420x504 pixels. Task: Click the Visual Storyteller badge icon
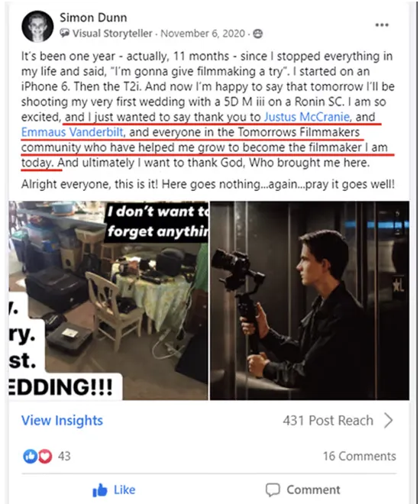[x=64, y=34]
